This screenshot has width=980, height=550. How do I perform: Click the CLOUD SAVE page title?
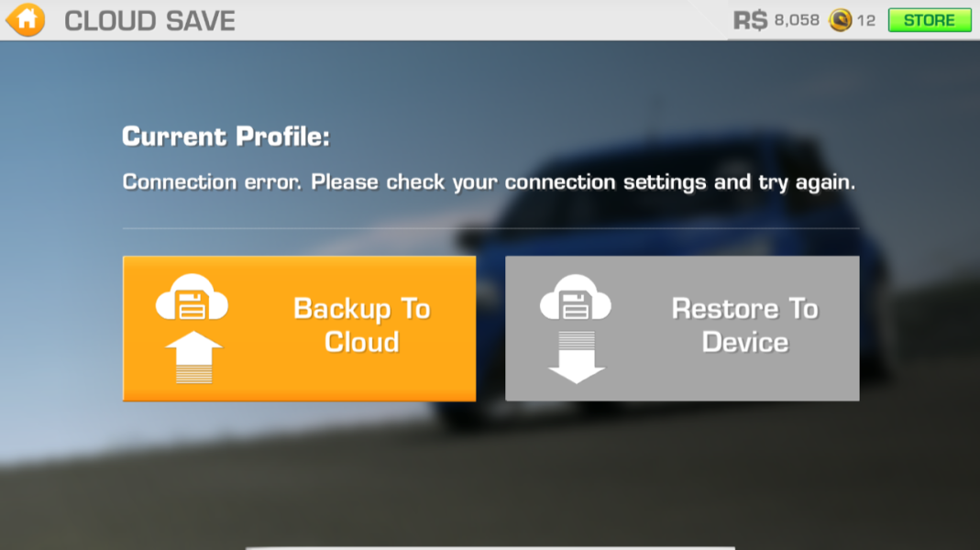[x=149, y=20]
